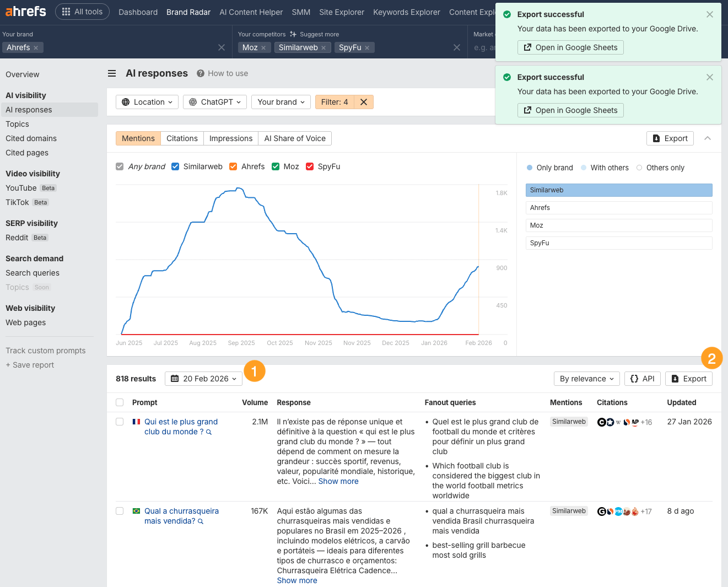Open Site Explorer in top navigation
This screenshot has height=587, width=728.
341,12
